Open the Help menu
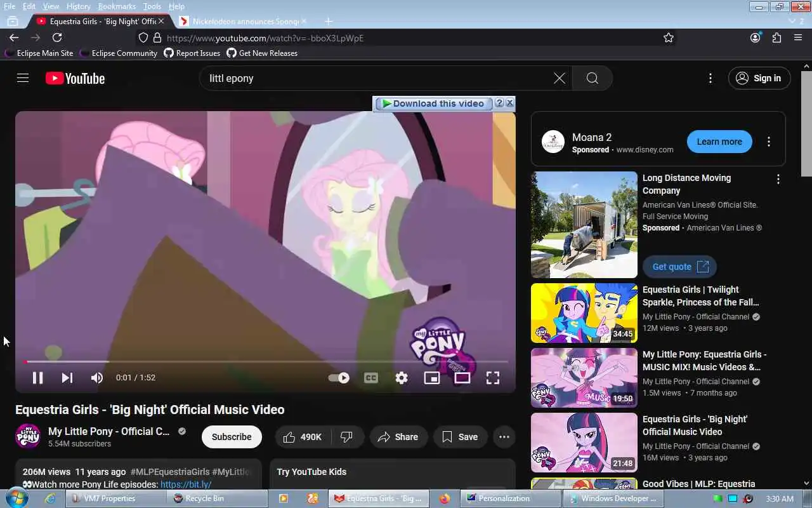The width and height of the screenshot is (812, 508). tap(176, 6)
